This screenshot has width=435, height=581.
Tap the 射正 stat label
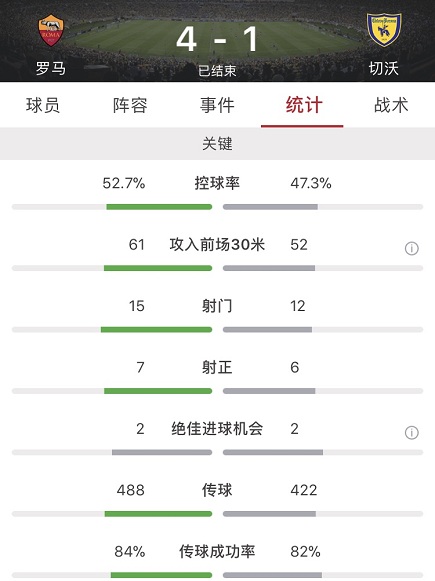click(x=217, y=367)
